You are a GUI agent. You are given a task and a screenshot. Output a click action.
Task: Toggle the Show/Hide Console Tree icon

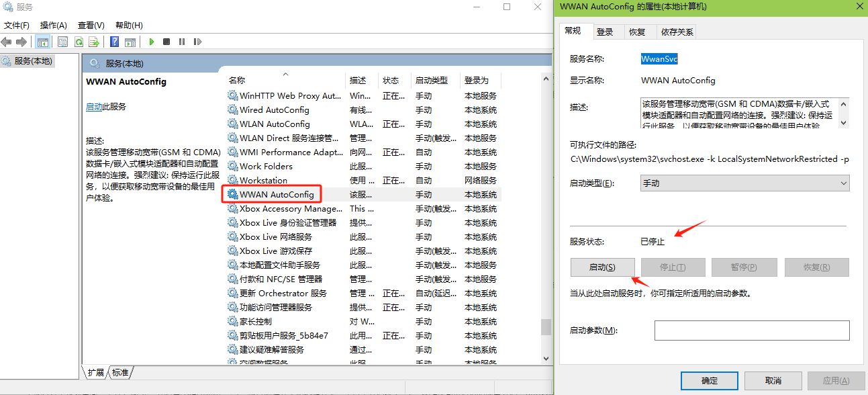click(x=43, y=42)
